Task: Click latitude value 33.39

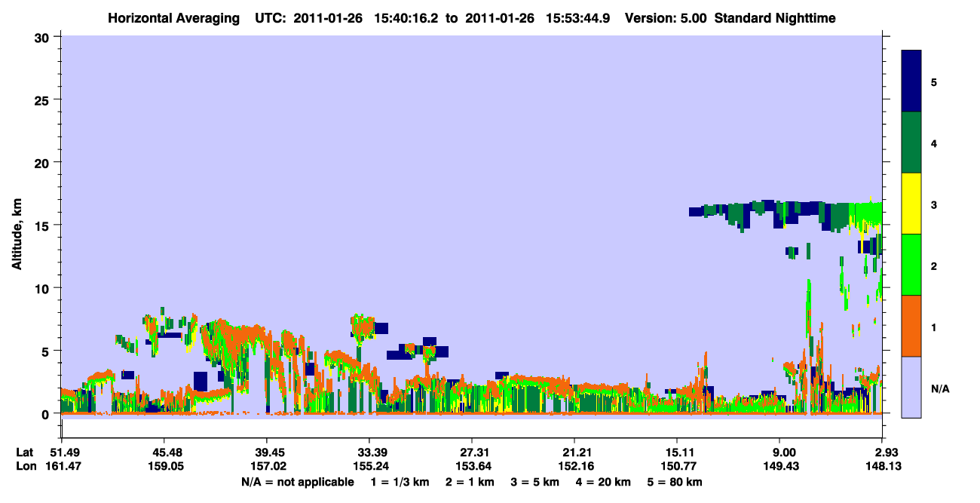Action: 369,452
